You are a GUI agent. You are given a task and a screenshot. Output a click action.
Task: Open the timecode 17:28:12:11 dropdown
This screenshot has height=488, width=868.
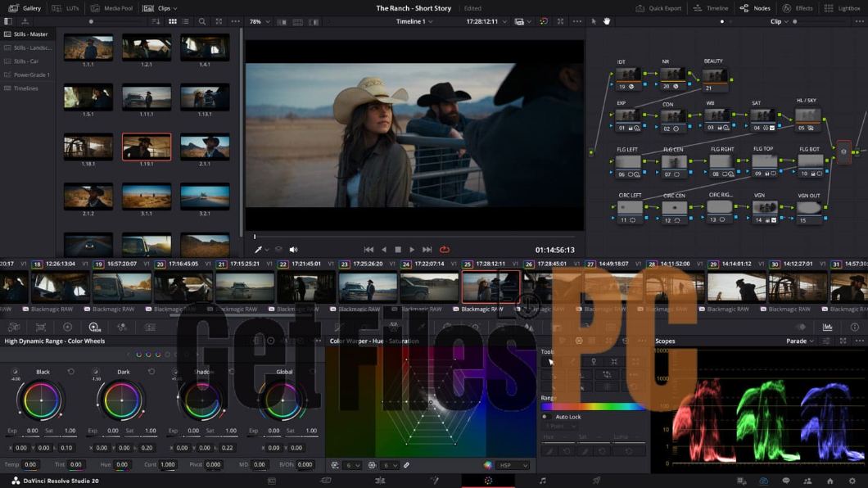(x=486, y=21)
